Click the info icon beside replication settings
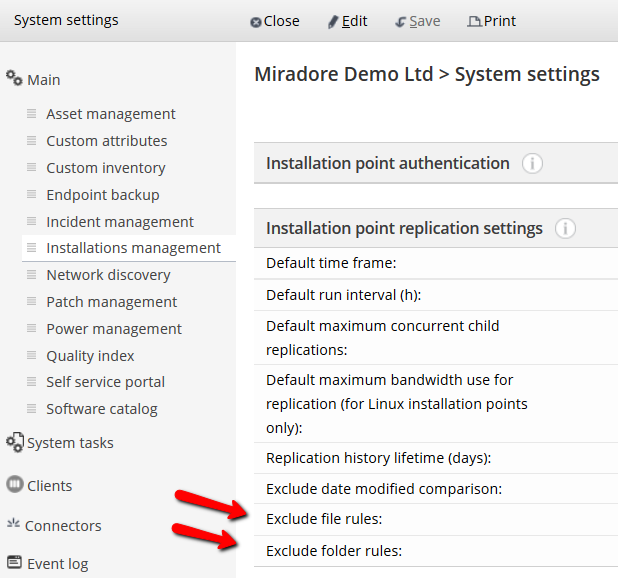 565,229
